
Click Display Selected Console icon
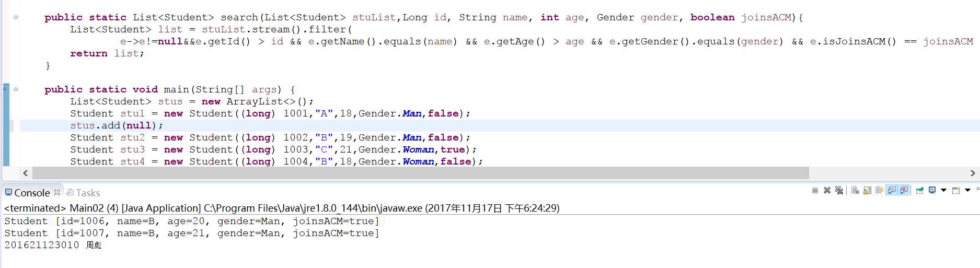pos(932,190)
